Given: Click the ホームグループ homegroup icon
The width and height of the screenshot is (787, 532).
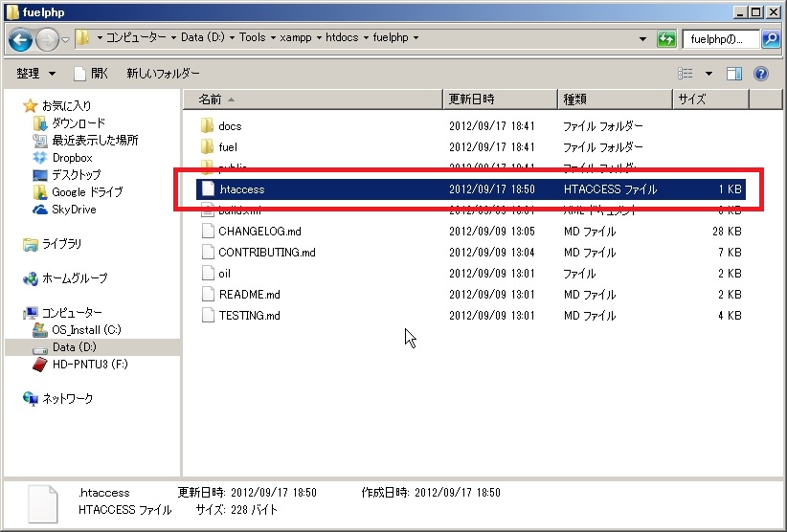Looking at the screenshot, I should coord(30,278).
